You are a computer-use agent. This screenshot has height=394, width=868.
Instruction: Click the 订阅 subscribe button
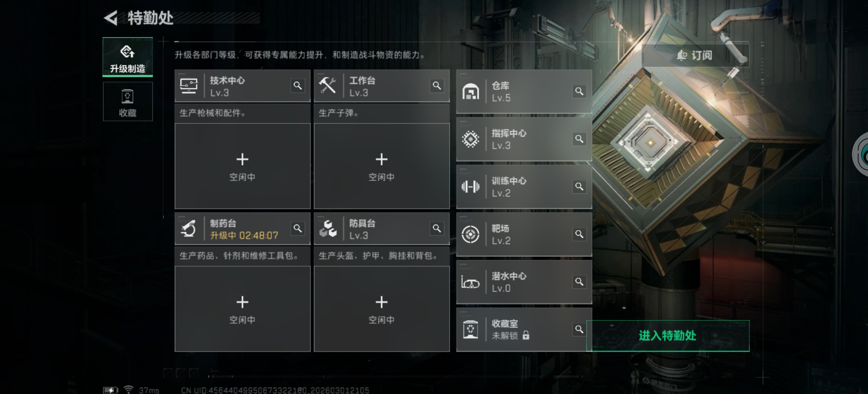click(695, 55)
